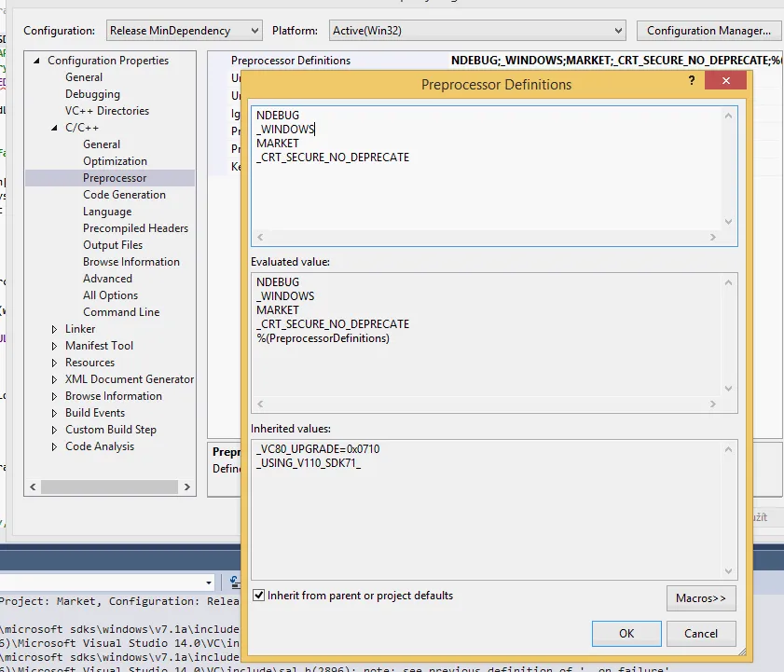
Task: Select General under Configuration Properties
Action: (x=84, y=77)
